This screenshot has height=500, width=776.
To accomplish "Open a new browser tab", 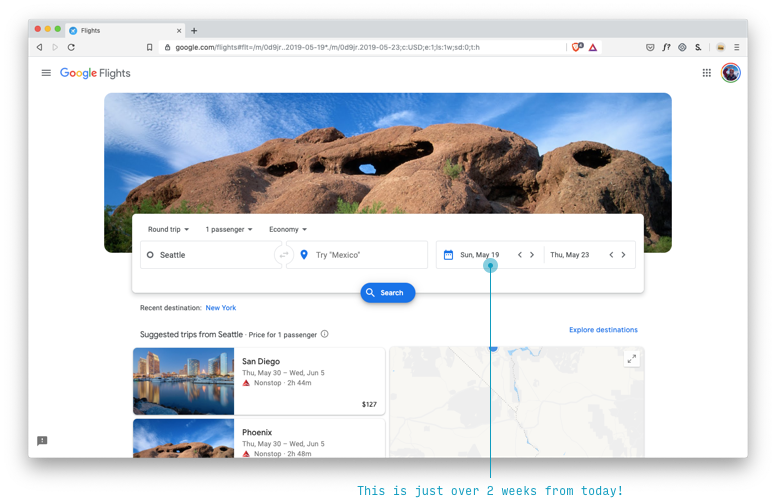I will (x=194, y=31).
